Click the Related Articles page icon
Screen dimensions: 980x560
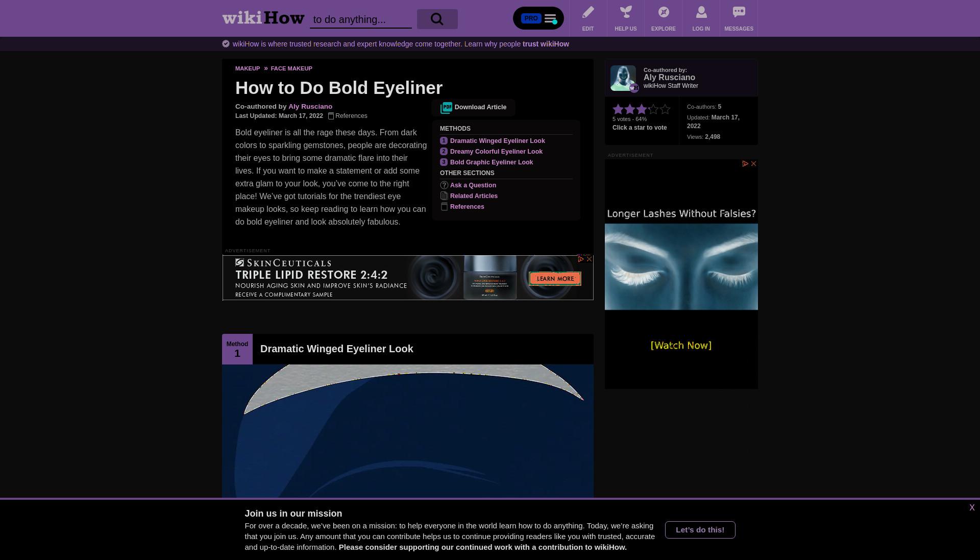pyautogui.click(x=444, y=196)
